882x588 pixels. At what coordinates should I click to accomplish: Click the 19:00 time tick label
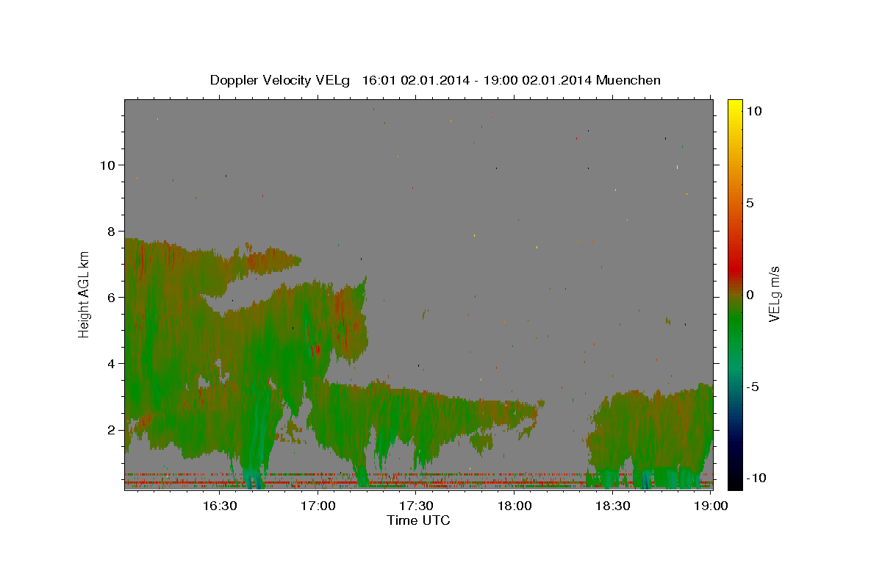click(x=711, y=506)
